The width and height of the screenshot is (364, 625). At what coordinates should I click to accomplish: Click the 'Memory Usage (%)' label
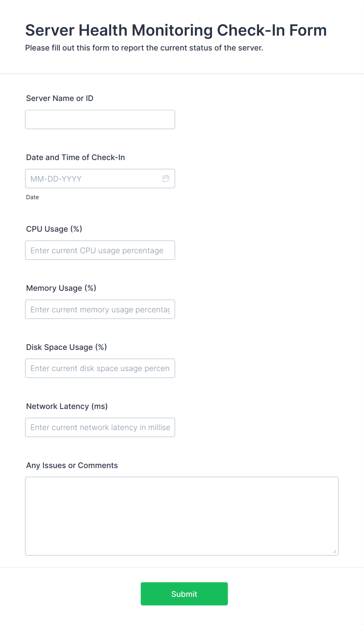click(61, 288)
